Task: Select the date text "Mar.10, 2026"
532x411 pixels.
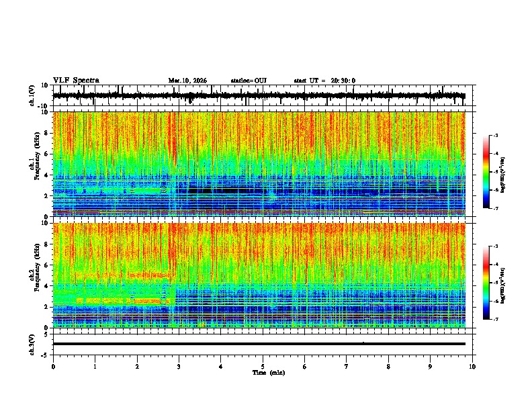Action: click(187, 81)
